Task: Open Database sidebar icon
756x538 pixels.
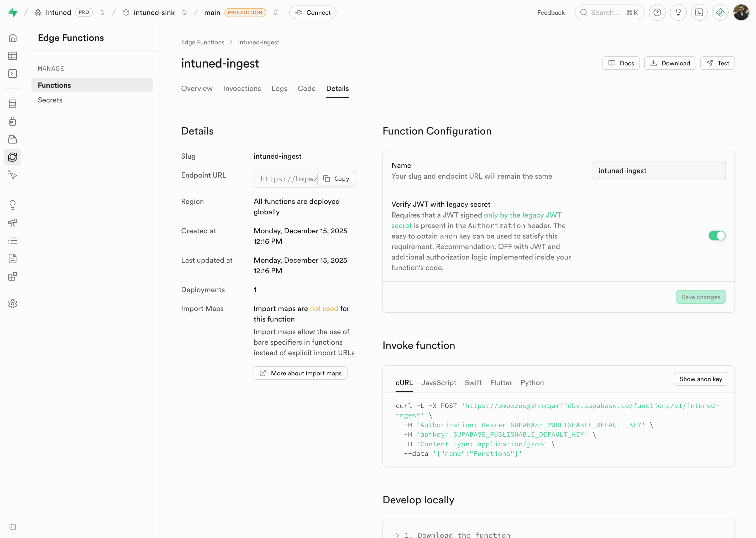Action: tap(13, 104)
